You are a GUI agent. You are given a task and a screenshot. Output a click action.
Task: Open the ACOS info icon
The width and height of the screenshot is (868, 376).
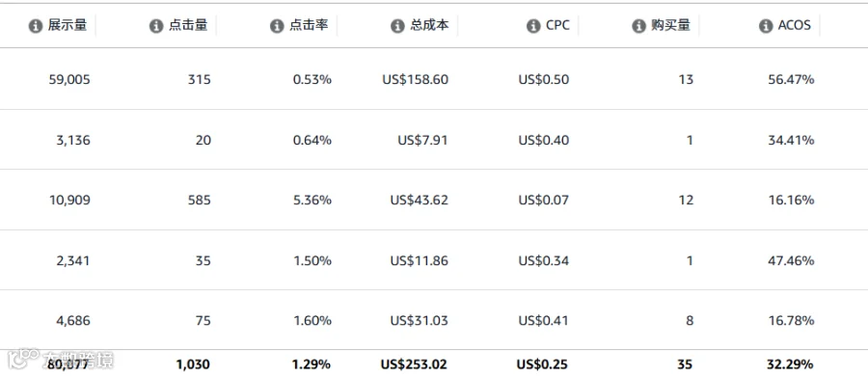click(x=766, y=26)
